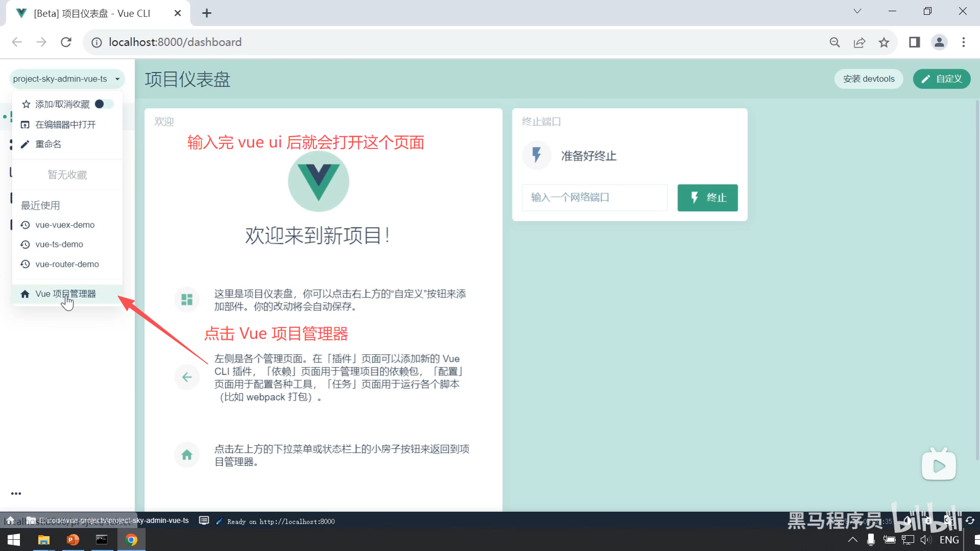The height and width of the screenshot is (551, 980).
Task: Select 重命名 from project dropdown menu
Action: (x=48, y=144)
